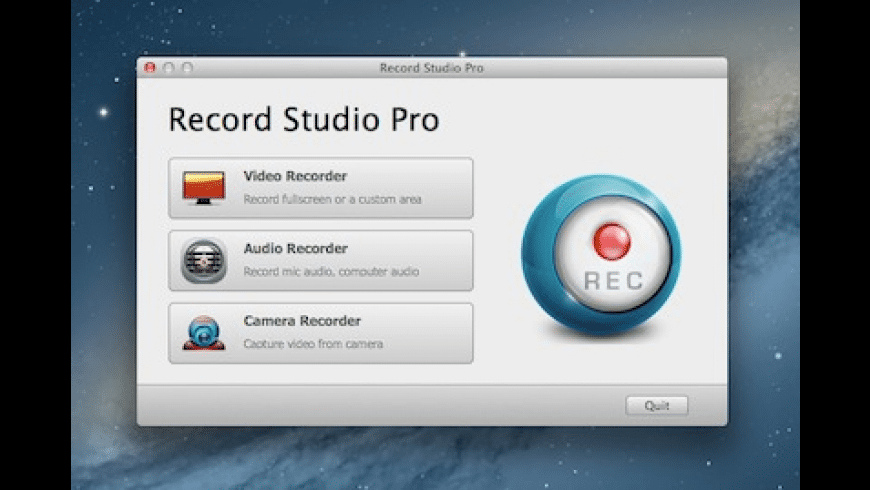
Task: Click the webcam Camera Recorder icon
Action: click(x=204, y=333)
